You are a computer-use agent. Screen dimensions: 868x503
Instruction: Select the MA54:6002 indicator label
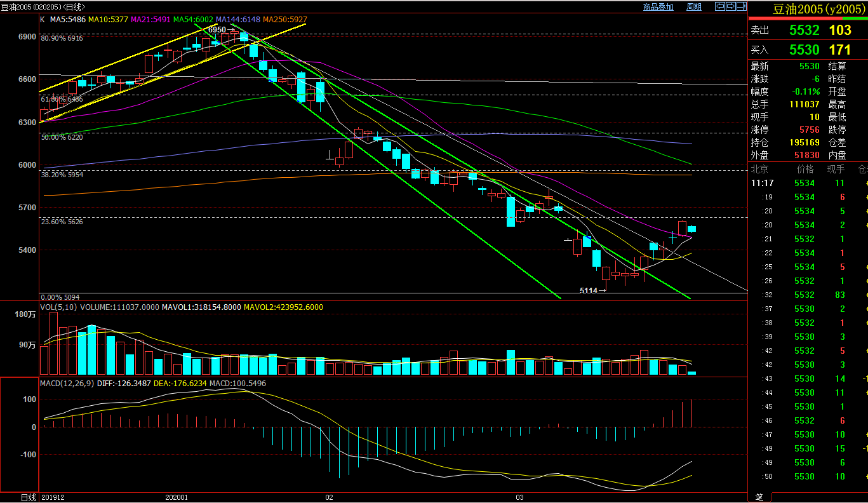(x=193, y=20)
